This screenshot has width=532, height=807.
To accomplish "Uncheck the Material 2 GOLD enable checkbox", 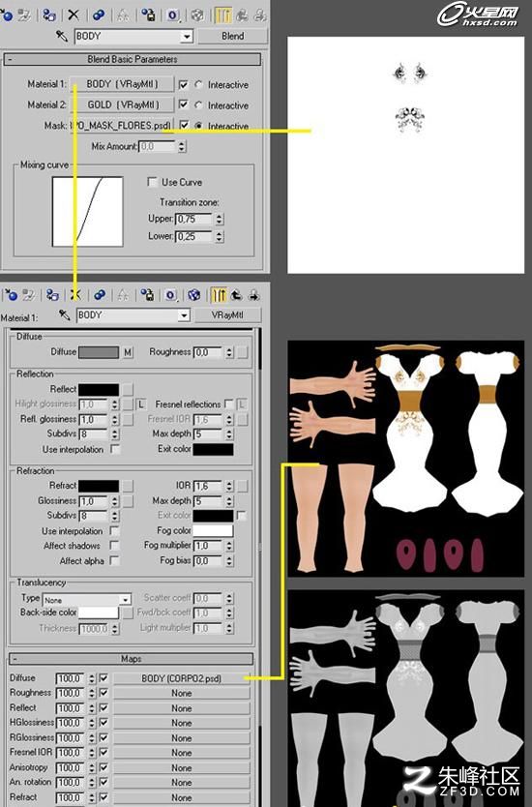I will (x=183, y=105).
